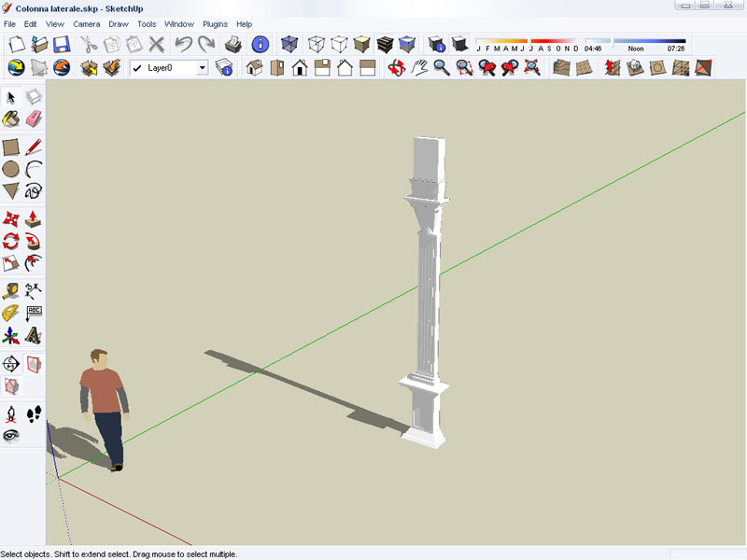The height and width of the screenshot is (560, 747).
Task: Select the Orbit camera tool
Action: tap(397, 67)
